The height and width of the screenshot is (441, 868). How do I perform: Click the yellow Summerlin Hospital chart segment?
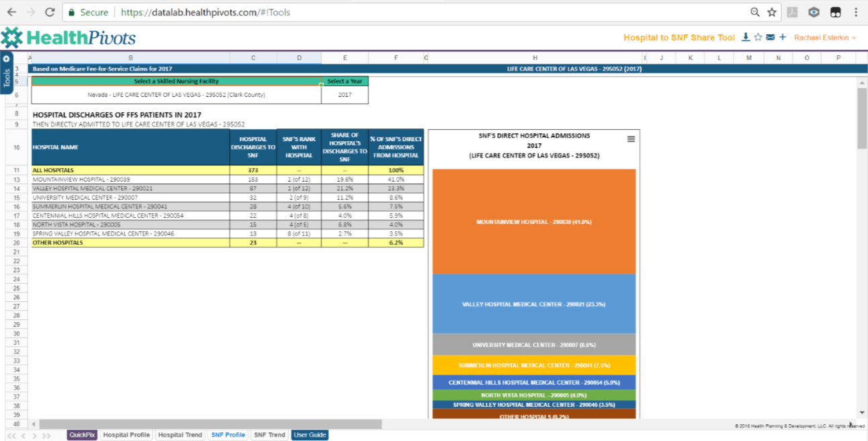[534, 365]
